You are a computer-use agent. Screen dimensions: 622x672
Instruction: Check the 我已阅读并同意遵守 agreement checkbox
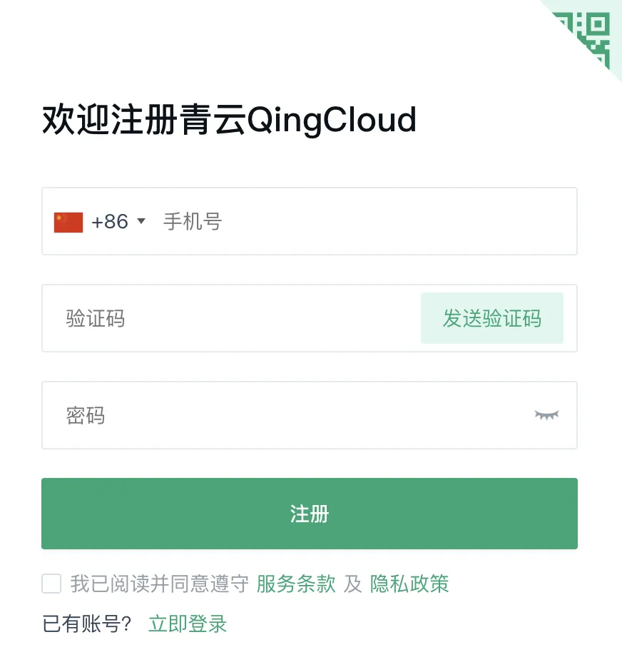[51, 584]
